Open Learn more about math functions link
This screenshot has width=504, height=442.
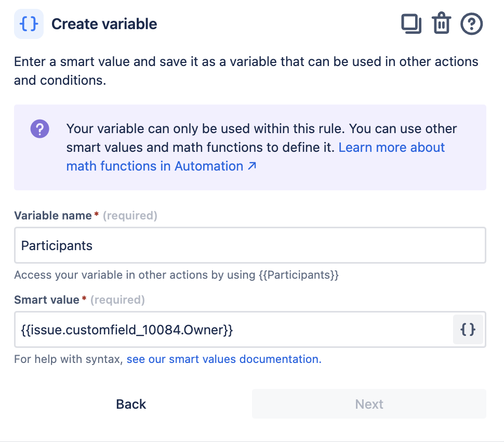pyautogui.click(x=391, y=148)
